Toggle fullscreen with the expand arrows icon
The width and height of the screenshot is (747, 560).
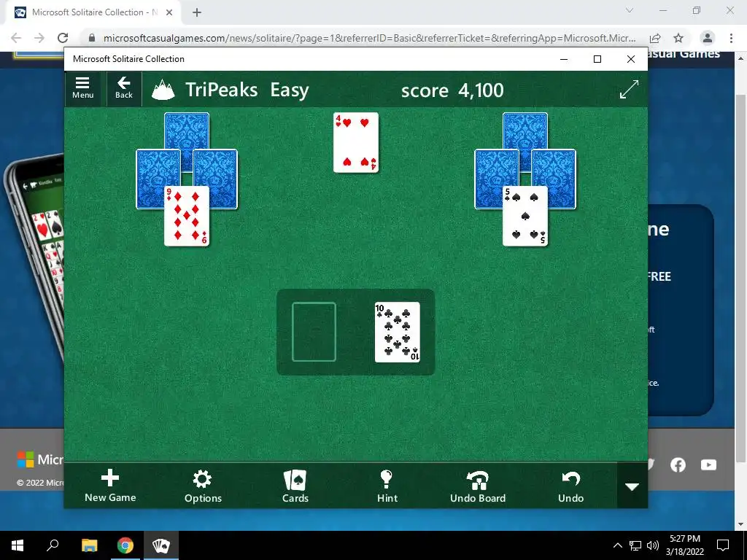pos(629,90)
